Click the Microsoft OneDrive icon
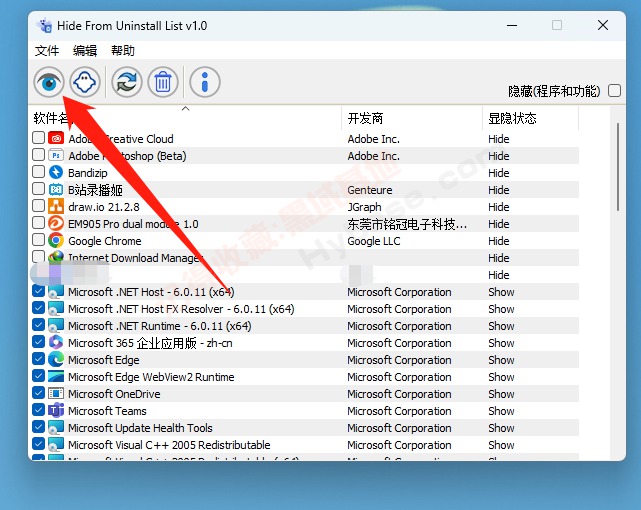The image size is (641, 510). pyautogui.click(x=56, y=394)
